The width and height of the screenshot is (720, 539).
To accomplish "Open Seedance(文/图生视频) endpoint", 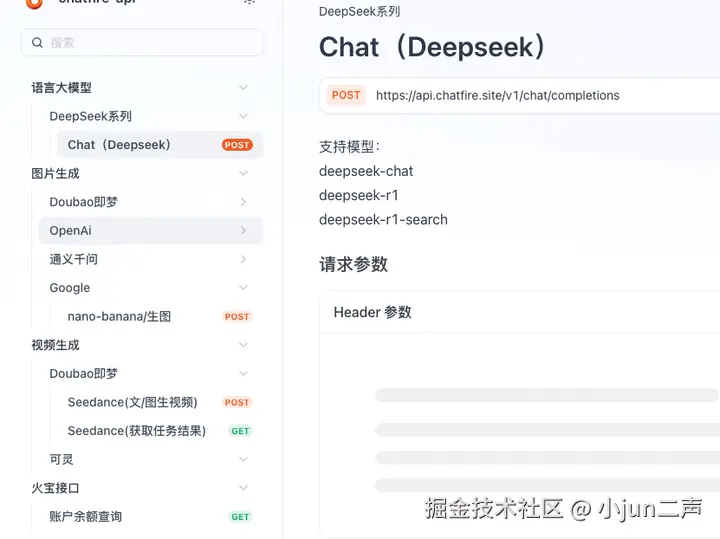I will 132,402.
